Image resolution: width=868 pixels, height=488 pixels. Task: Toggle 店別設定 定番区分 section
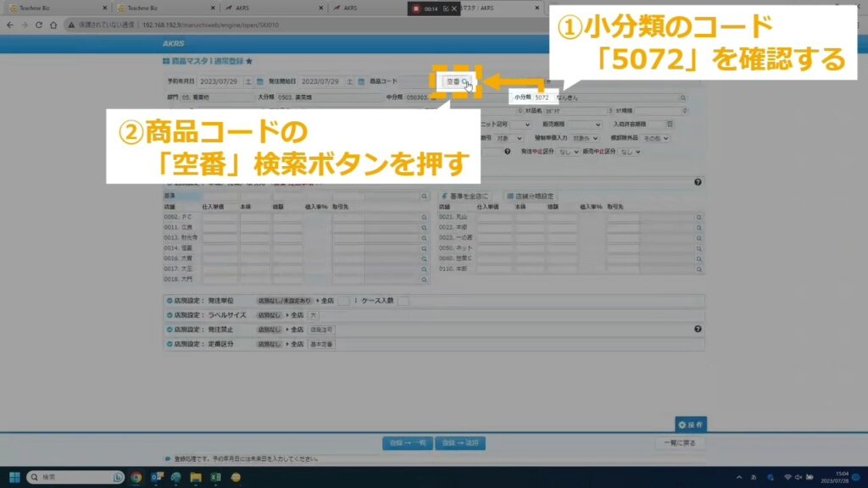tap(170, 345)
